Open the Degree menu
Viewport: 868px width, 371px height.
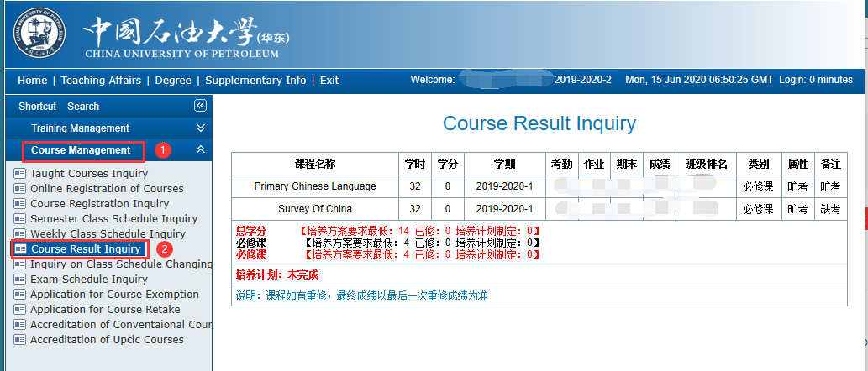173,81
